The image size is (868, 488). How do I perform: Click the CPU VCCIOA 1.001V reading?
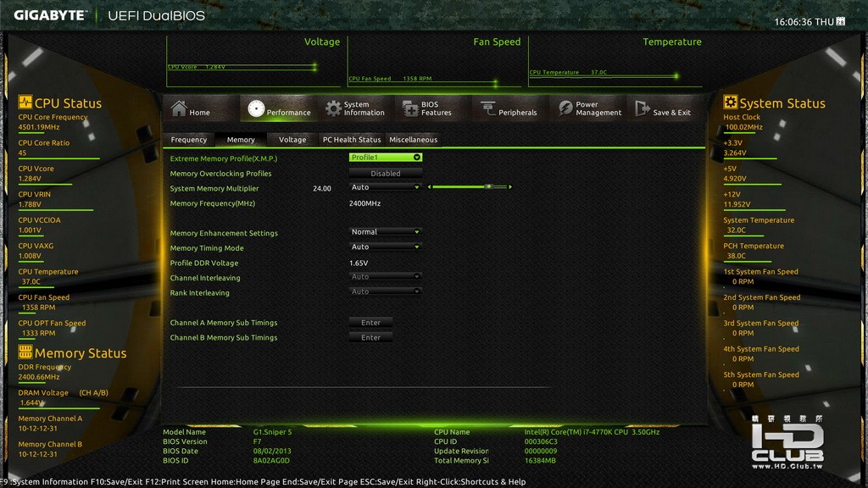point(30,230)
